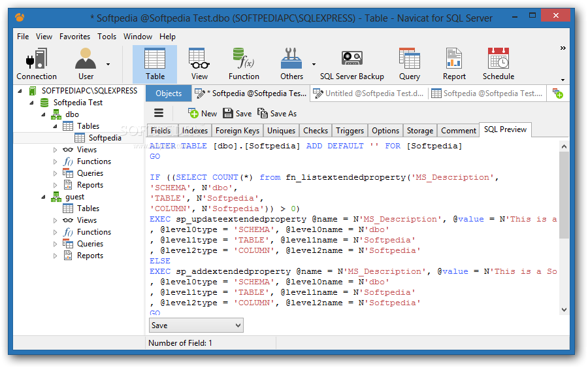The width and height of the screenshot is (588, 368).
Task: Expand the dbo Functions node
Action: (55, 161)
